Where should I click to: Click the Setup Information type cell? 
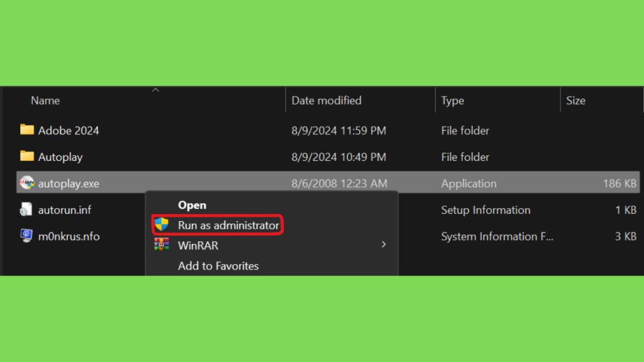[486, 210]
